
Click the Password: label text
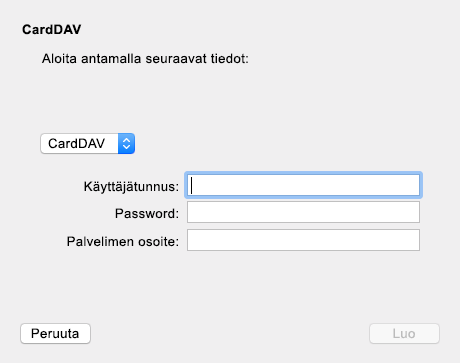tap(147, 214)
